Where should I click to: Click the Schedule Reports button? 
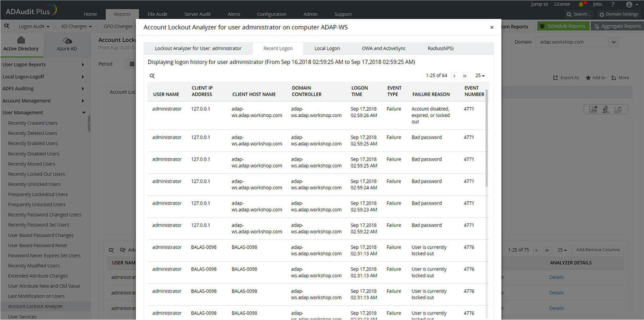[563, 26]
